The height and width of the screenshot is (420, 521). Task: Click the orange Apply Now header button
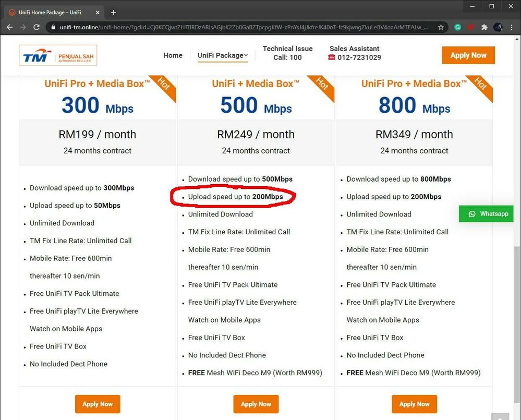(468, 55)
